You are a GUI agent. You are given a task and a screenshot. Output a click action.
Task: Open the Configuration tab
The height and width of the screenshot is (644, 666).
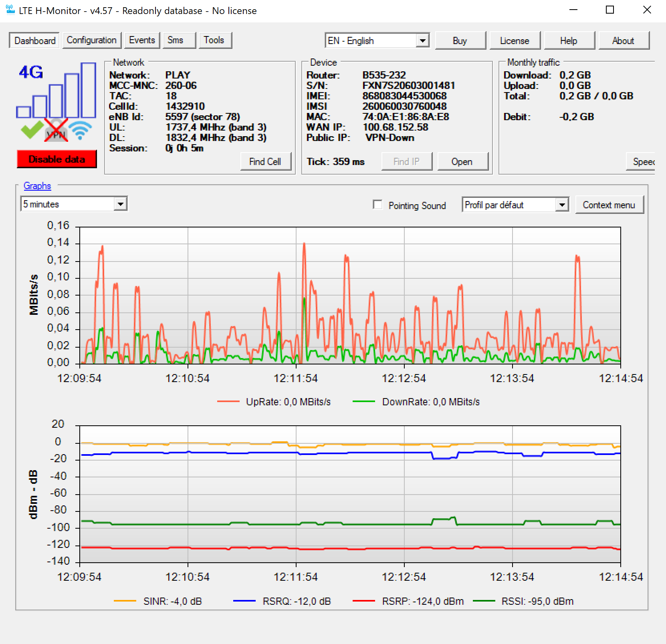pyautogui.click(x=92, y=40)
